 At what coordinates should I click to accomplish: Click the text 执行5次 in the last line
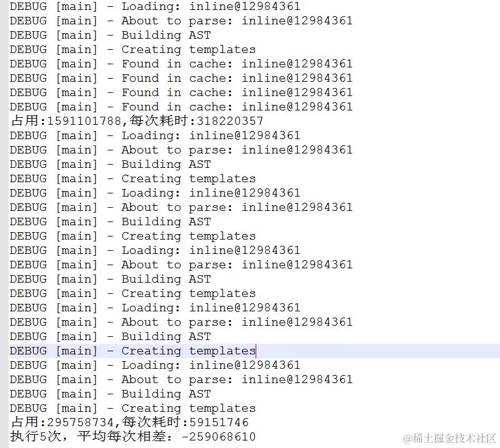click(36, 437)
